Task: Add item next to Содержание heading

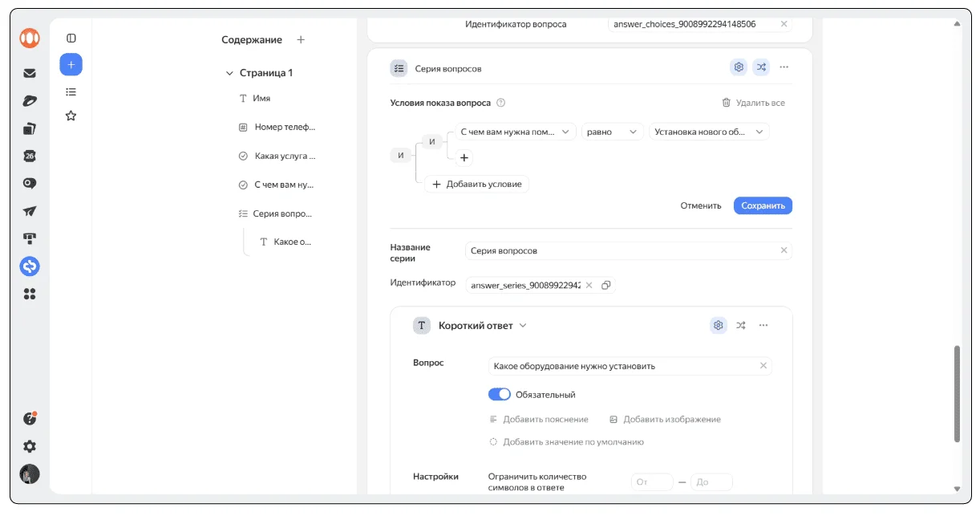Action: 301,39
